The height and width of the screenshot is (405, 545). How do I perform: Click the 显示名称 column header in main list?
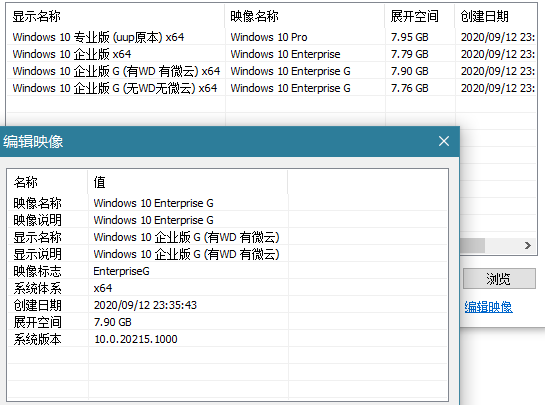[115, 16]
